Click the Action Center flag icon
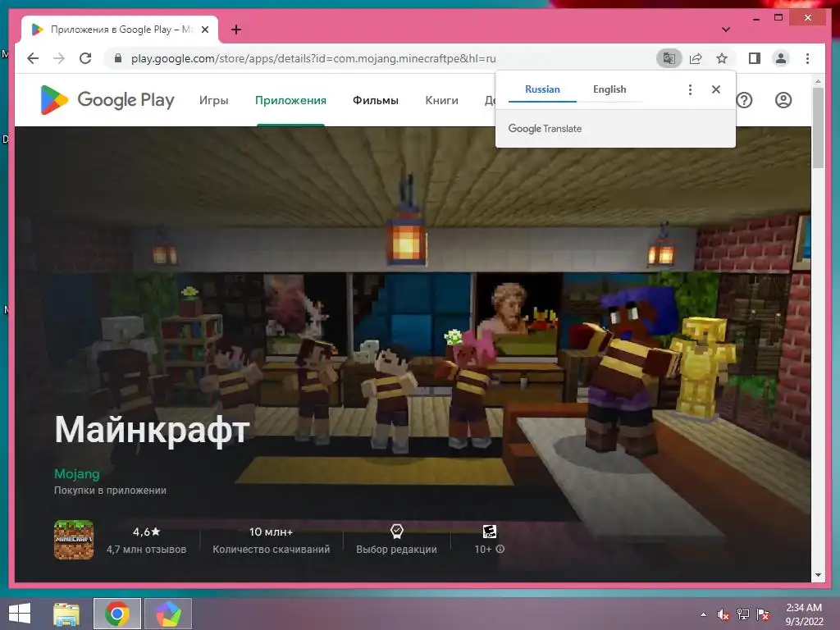Image resolution: width=840 pixels, height=630 pixels. point(763,614)
